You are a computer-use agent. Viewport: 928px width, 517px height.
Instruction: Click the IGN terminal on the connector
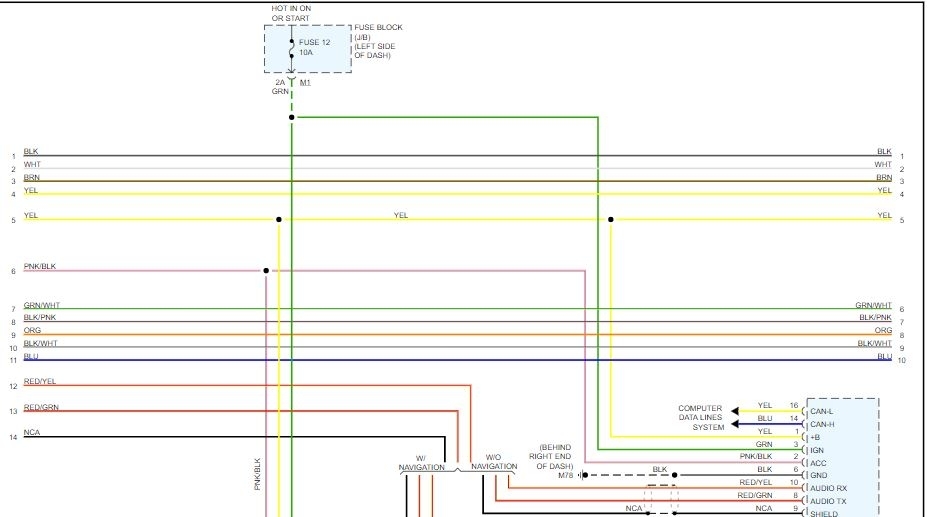817,450
